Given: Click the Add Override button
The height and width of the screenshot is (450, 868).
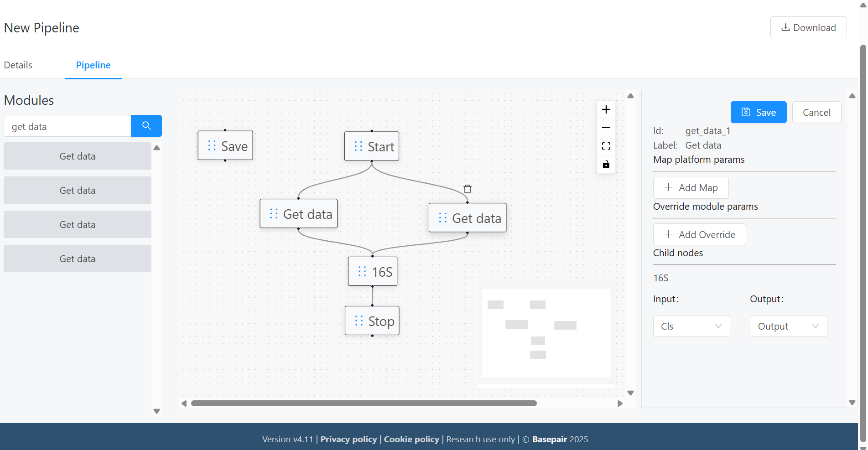Looking at the screenshot, I should (x=699, y=234).
